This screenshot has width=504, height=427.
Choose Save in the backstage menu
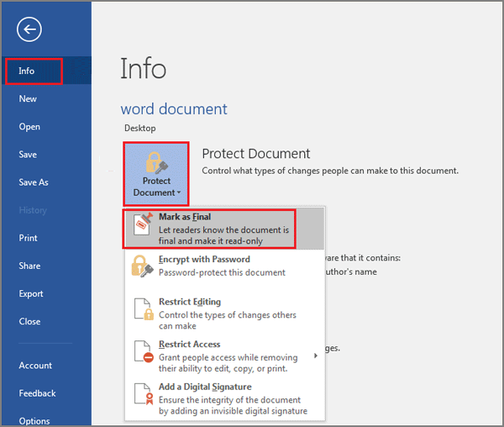(x=28, y=155)
